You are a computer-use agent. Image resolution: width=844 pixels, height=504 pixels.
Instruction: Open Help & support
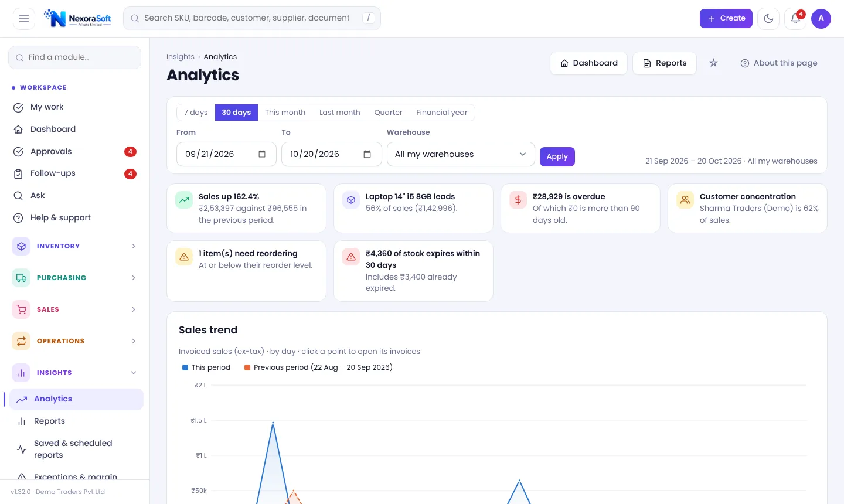75,217
